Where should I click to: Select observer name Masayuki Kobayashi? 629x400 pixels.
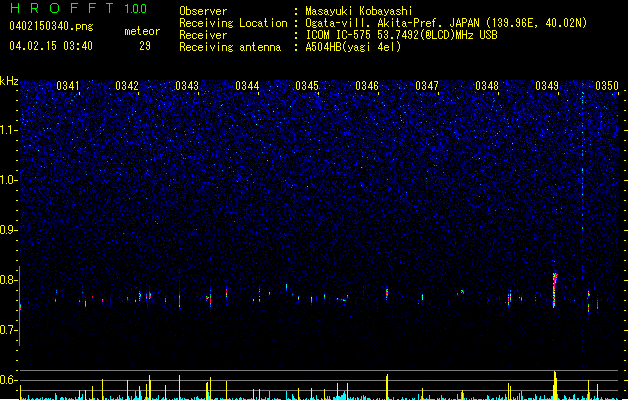point(359,11)
